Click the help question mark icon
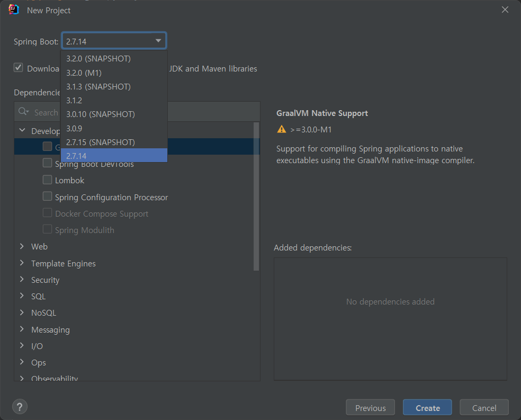Viewport: 521px width, 420px height. point(20,406)
